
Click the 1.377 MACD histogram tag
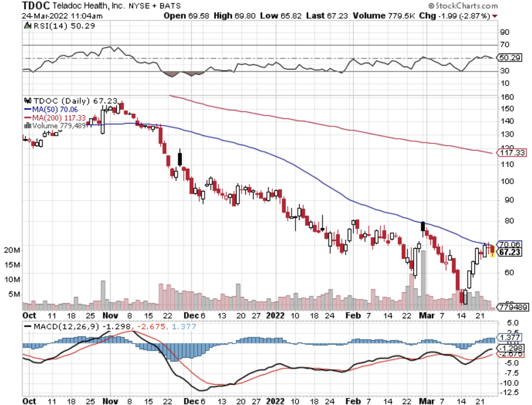pos(509,337)
